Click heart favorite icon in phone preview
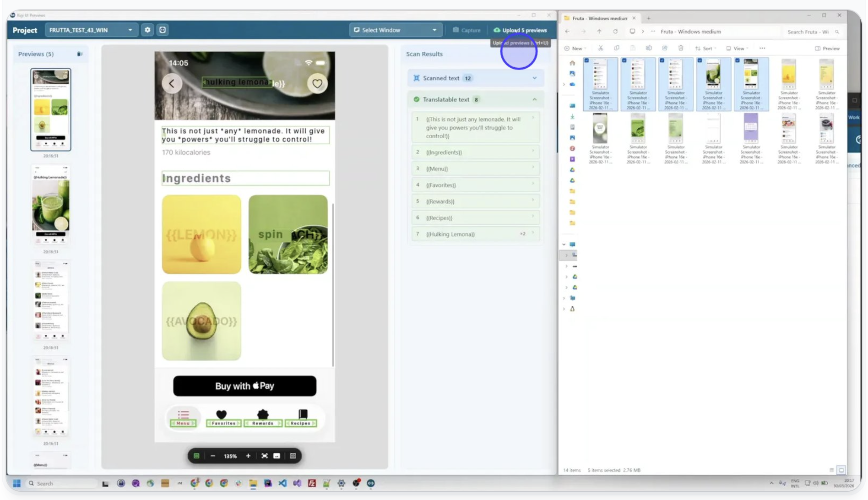Screen dimensions: 868x500 pyautogui.click(x=317, y=84)
